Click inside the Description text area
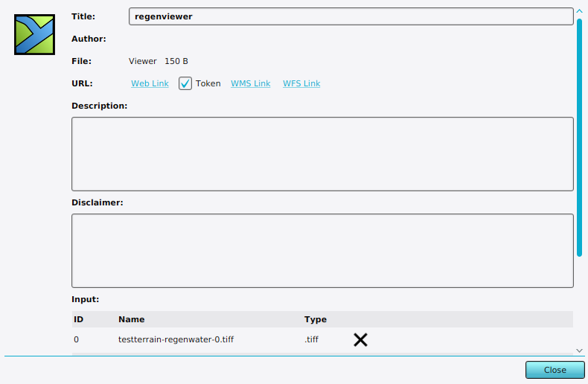Viewport: 588px width, 384px height. [322, 154]
